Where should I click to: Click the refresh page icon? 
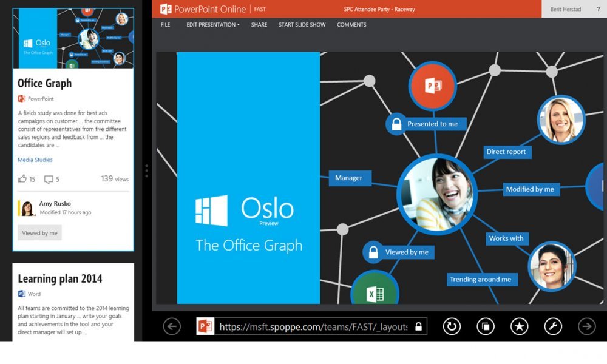tap(452, 326)
